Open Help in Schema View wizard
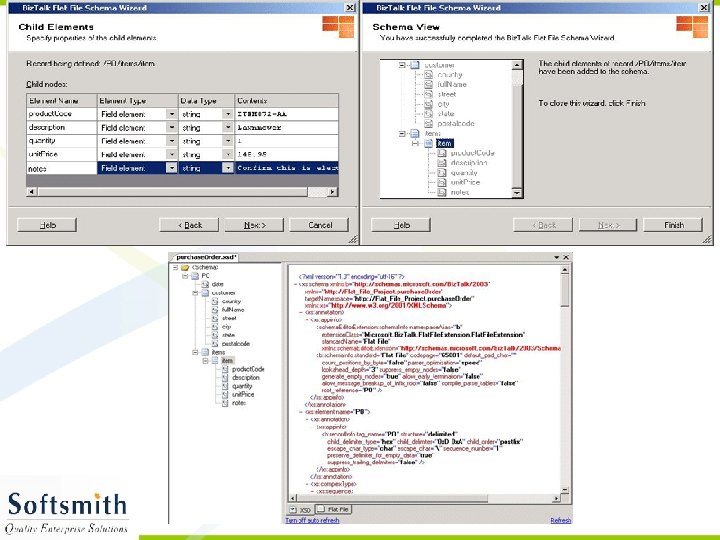720x540 pixels. point(401,225)
